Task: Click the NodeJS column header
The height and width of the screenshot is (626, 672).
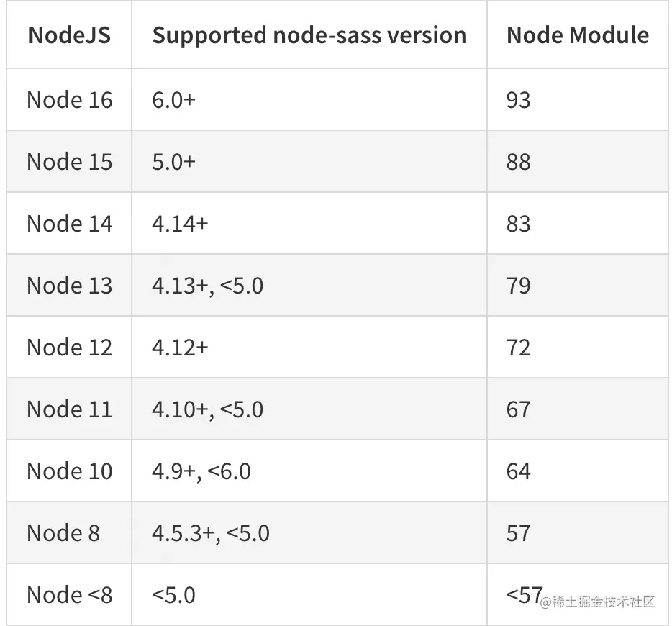Action: pos(70,36)
